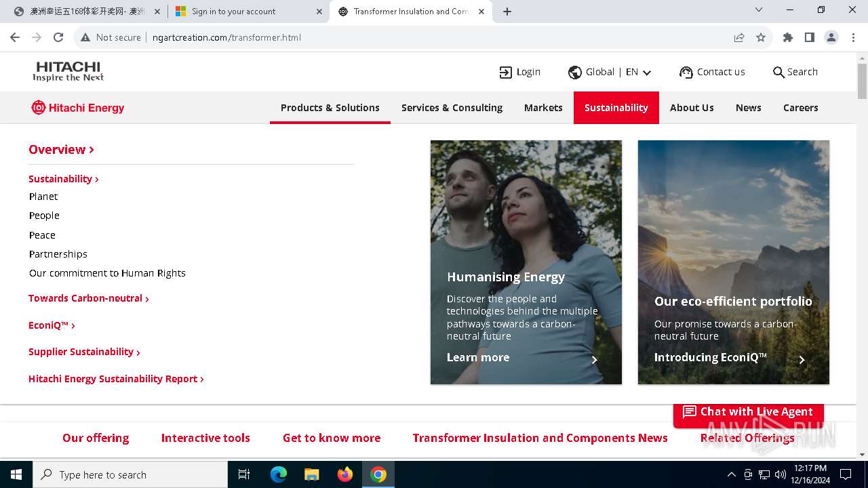Open the Products & Solutions menu
The width and height of the screenshot is (868, 488).
(330, 108)
